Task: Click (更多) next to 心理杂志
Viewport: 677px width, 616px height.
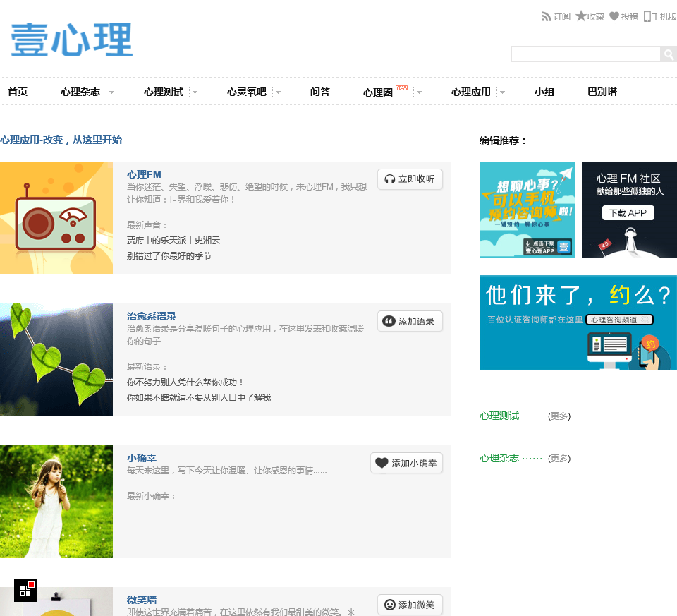Action: click(559, 459)
